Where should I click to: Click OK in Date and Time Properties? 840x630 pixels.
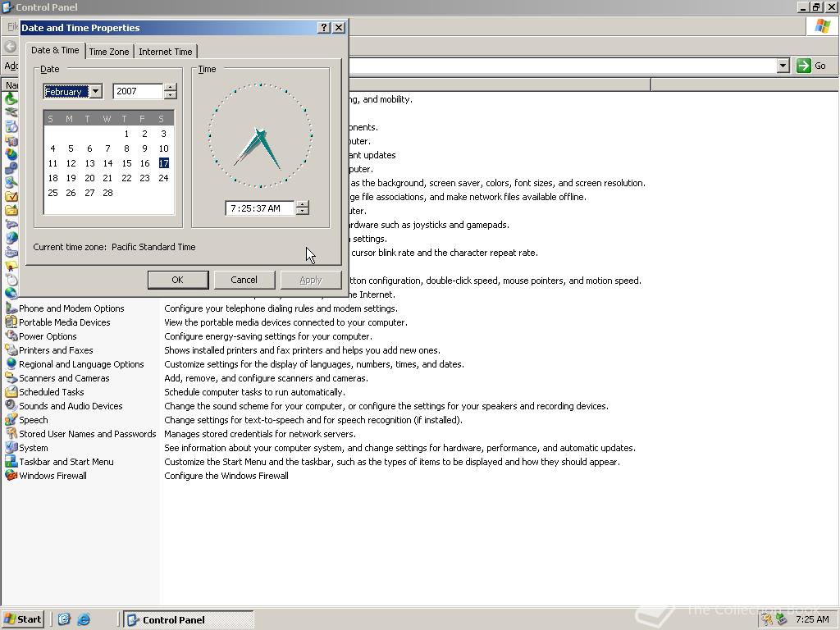pyautogui.click(x=178, y=280)
